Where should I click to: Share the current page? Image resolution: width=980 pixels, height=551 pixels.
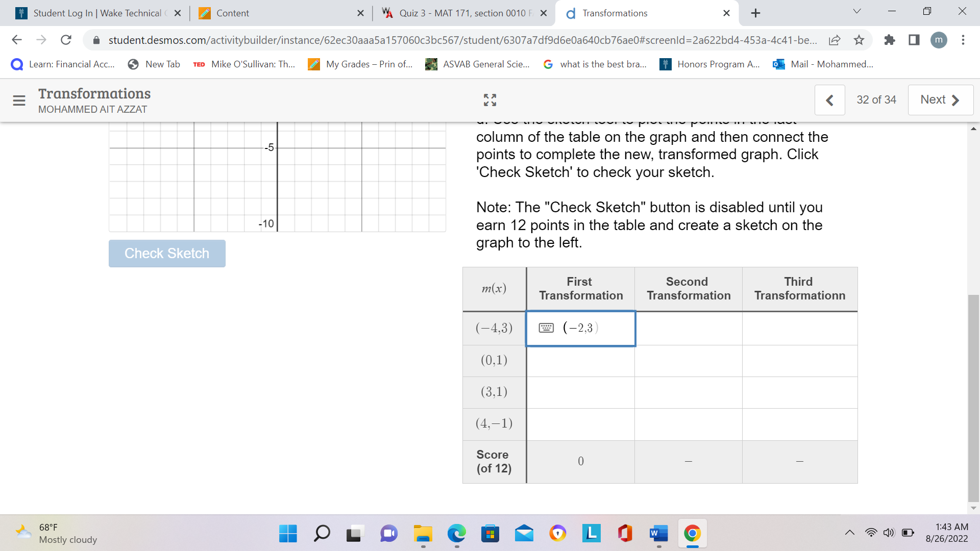(x=835, y=40)
